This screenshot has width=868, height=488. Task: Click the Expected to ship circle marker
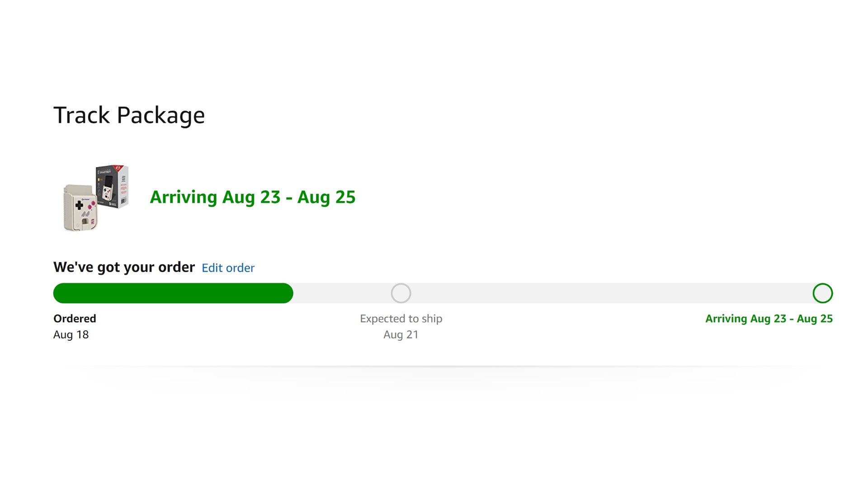pyautogui.click(x=401, y=293)
